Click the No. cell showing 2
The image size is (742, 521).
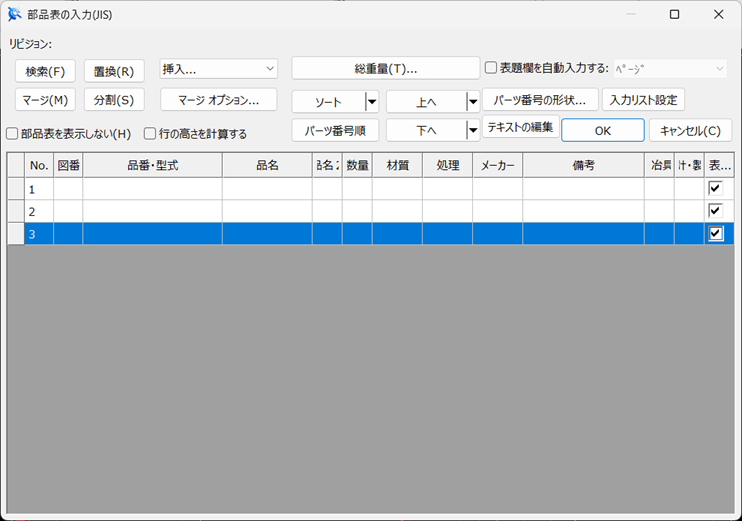[39, 211]
